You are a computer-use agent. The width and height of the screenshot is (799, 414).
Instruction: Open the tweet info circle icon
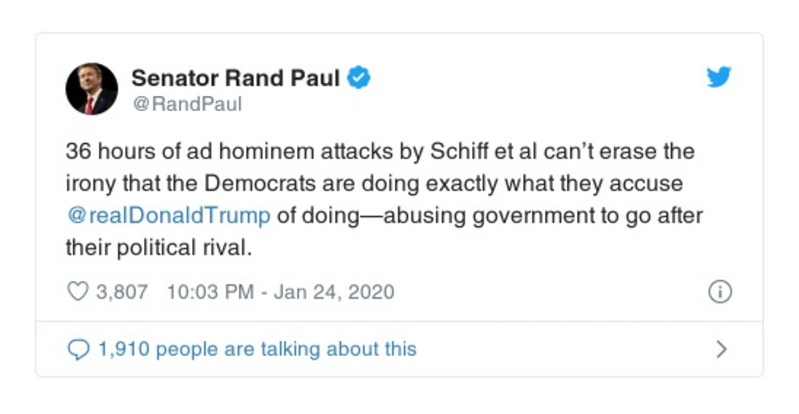pos(719,292)
